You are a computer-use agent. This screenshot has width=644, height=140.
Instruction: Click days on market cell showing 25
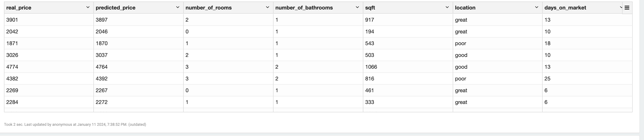pyautogui.click(x=547, y=79)
